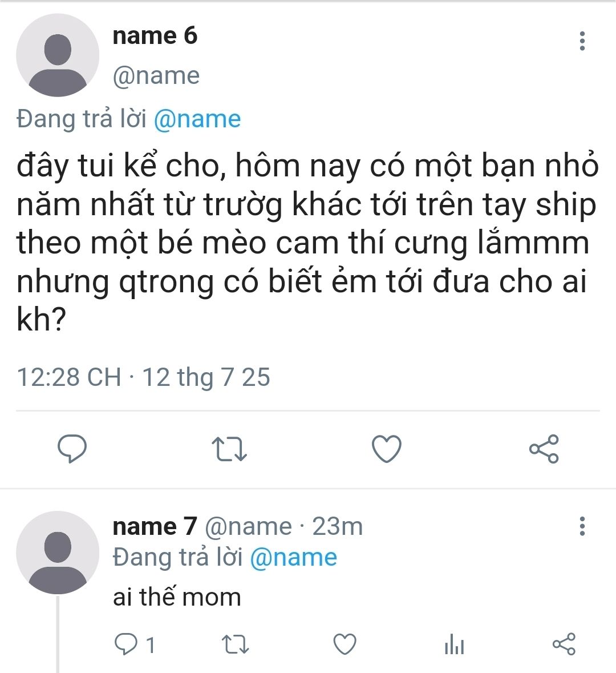This screenshot has height=673, width=616.
Task: Retweet the main tweet by name 6
Action: [x=229, y=449]
